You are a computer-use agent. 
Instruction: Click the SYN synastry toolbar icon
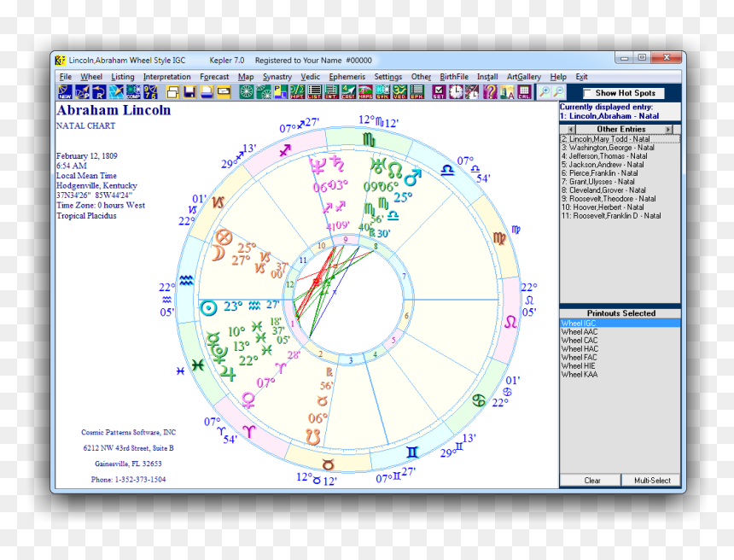coord(382,92)
